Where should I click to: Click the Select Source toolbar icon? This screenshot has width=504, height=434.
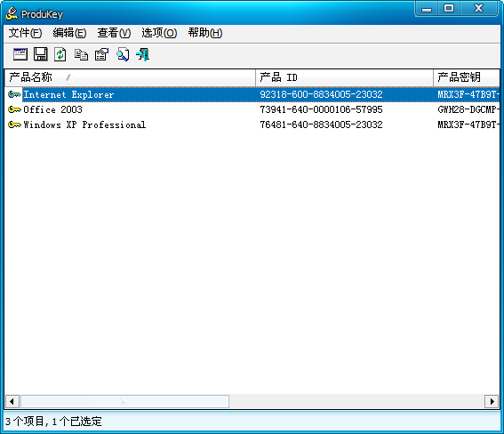tap(20, 54)
